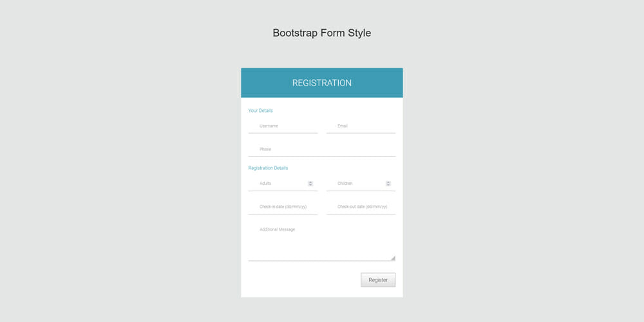
Task: Click the Bootstrap Form Style page title
Action: [322, 33]
